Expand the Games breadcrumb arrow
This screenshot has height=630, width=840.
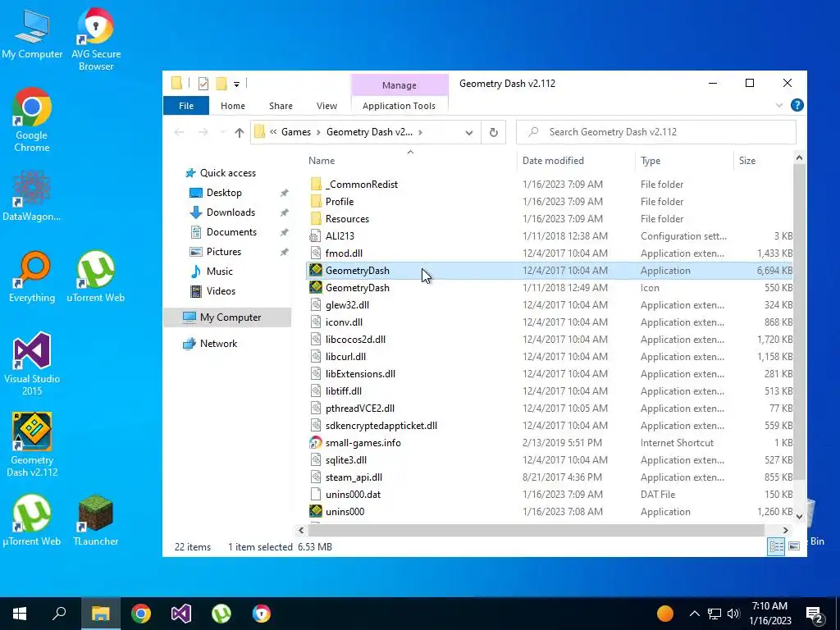coord(319,132)
